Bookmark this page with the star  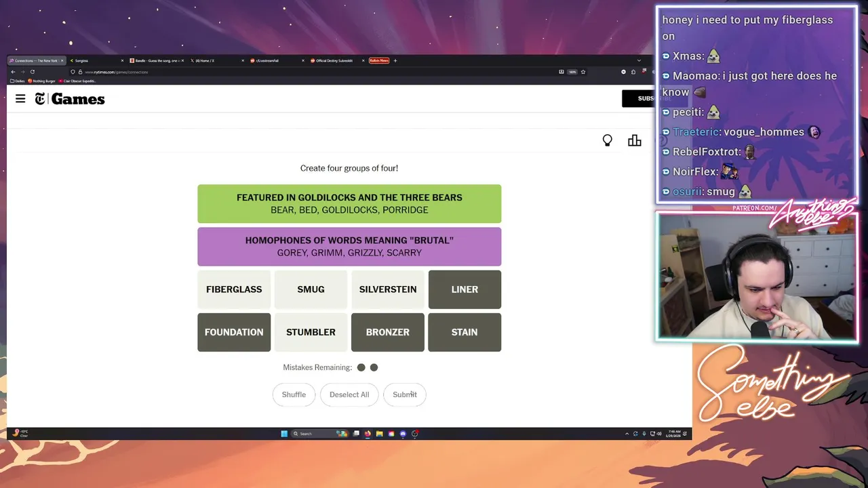[x=583, y=72]
